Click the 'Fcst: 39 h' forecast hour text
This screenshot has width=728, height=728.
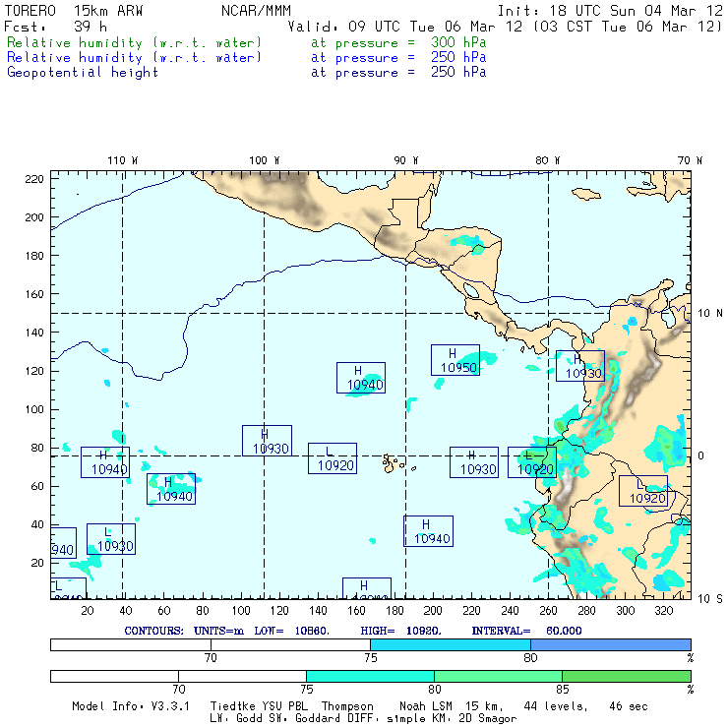[x=55, y=27]
